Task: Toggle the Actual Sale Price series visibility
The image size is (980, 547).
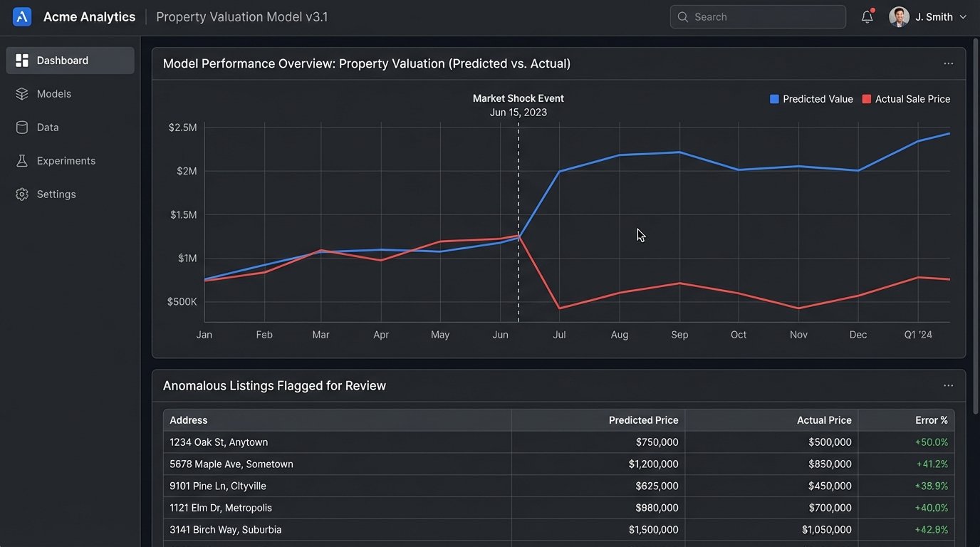Action: tap(906, 99)
